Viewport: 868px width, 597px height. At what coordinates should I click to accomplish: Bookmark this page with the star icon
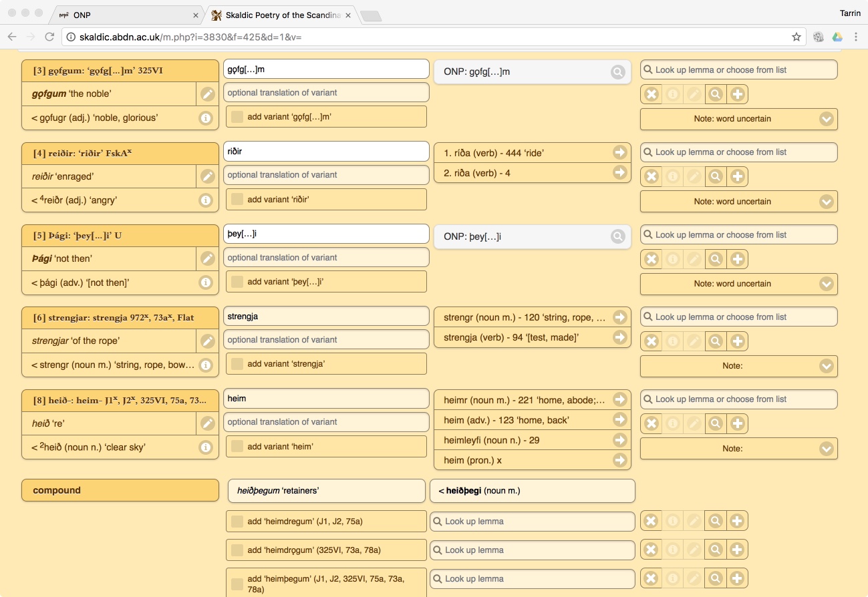coord(797,37)
